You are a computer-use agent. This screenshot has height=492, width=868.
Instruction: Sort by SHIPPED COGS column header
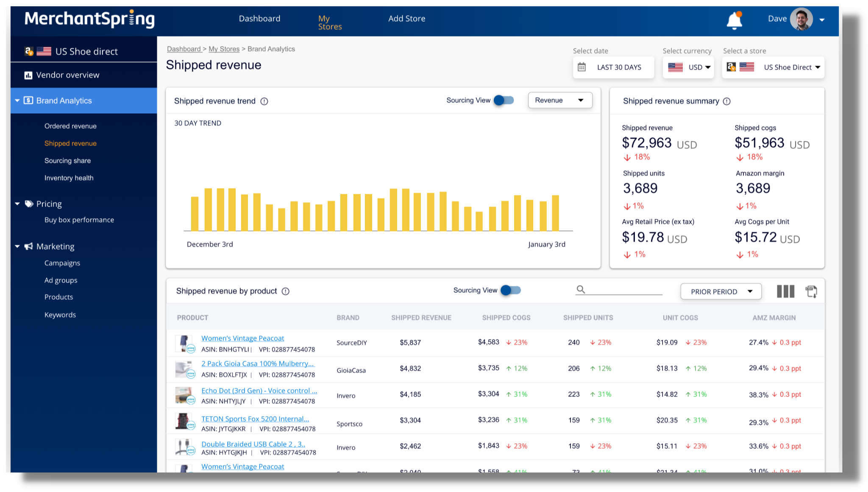click(x=506, y=318)
